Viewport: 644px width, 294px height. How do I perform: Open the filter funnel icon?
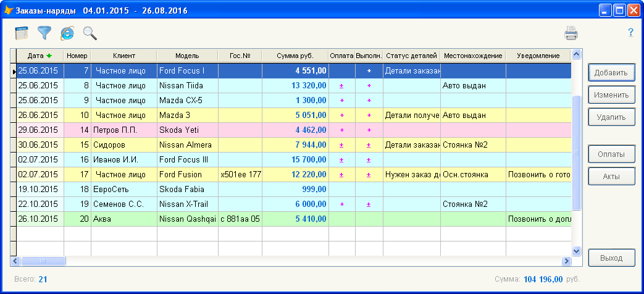(x=44, y=33)
